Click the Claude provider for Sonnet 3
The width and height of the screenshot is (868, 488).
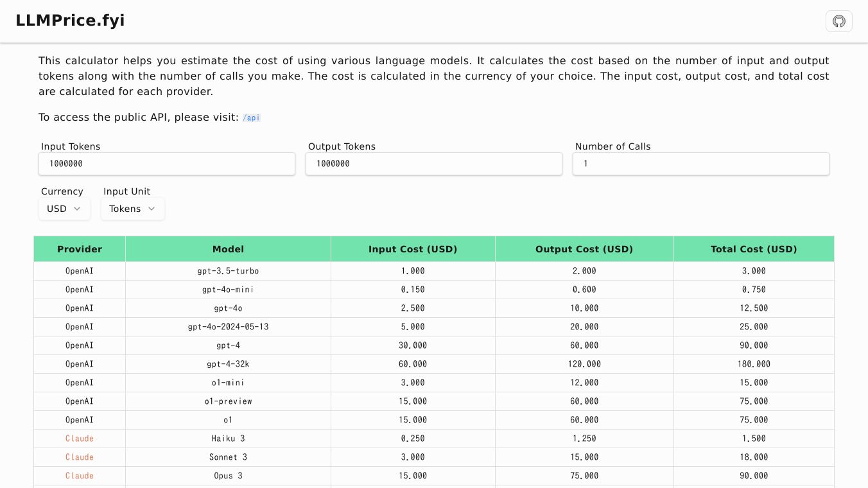(x=80, y=457)
